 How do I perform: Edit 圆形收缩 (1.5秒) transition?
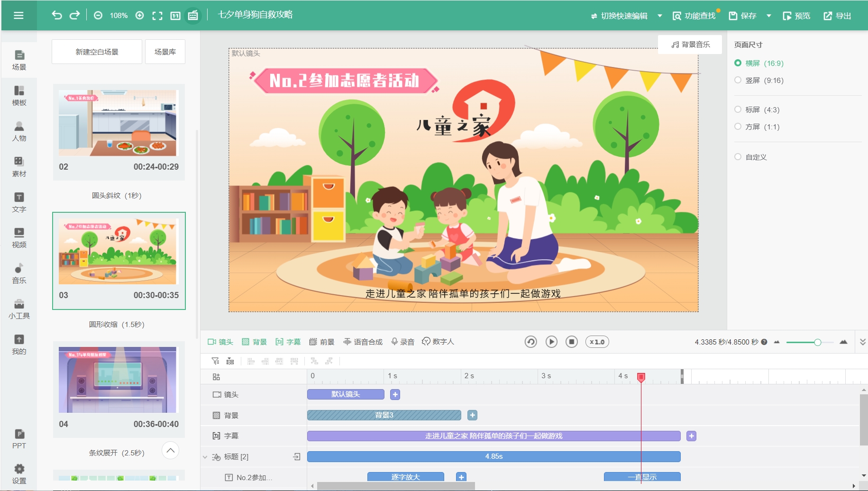(117, 324)
